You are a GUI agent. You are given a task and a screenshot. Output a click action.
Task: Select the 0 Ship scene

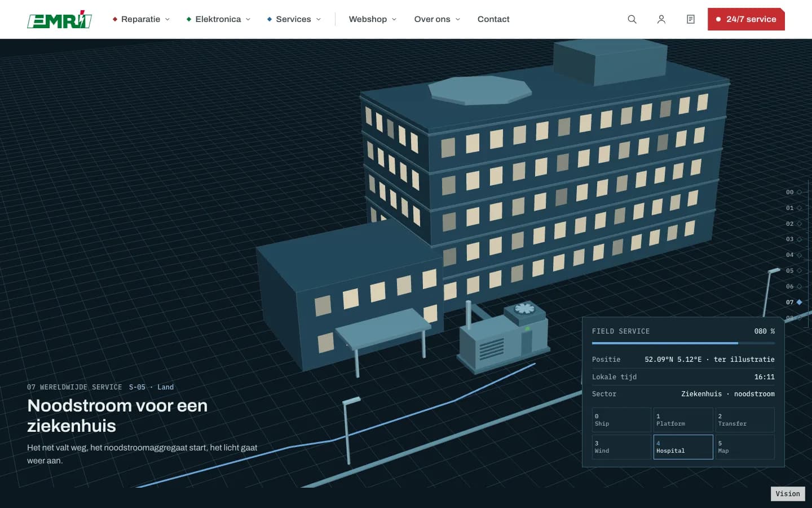[x=621, y=420]
